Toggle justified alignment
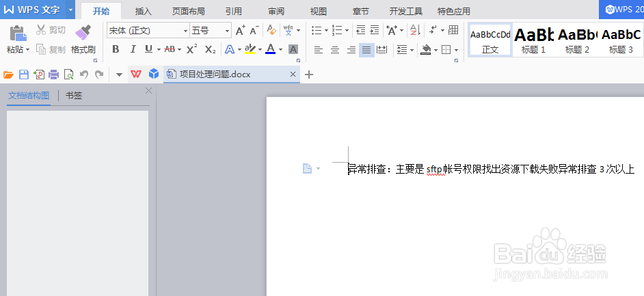644x296 pixels. 366,50
